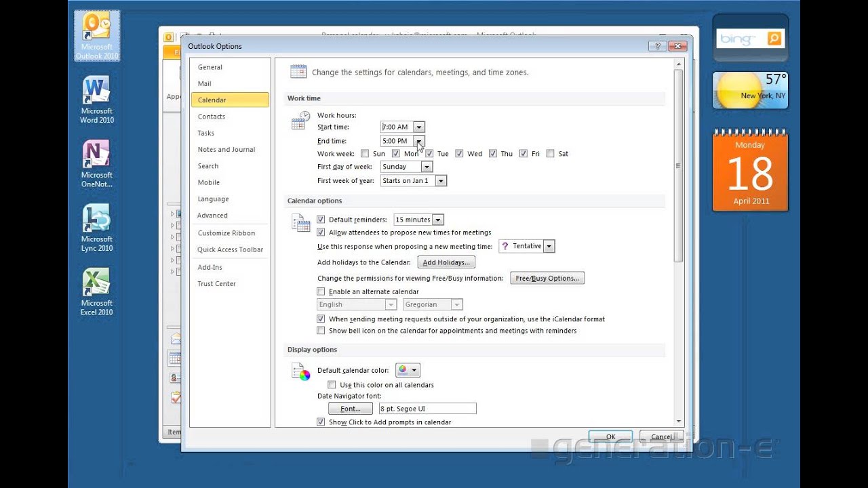Uncheck Show Click to Add prompts

(321, 422)
